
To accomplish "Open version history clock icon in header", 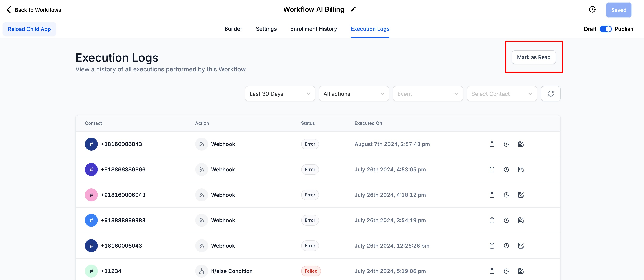I will [x=592, y=9].
